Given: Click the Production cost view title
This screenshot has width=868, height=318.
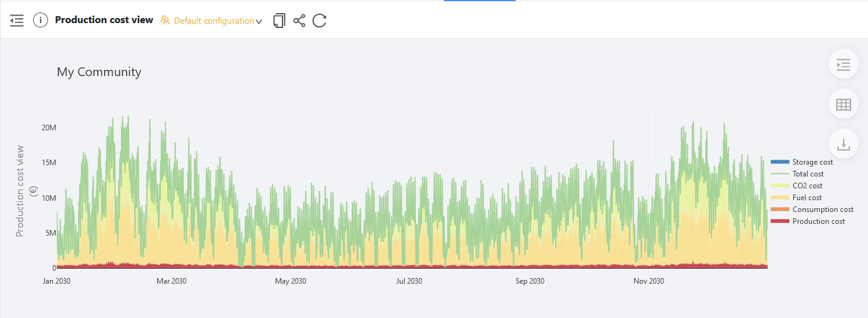Looking at the screenshot, I should (104, 20).
